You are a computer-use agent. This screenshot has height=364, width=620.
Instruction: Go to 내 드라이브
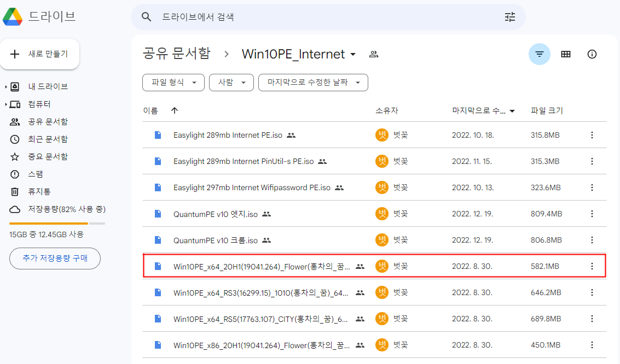point(48,86)
